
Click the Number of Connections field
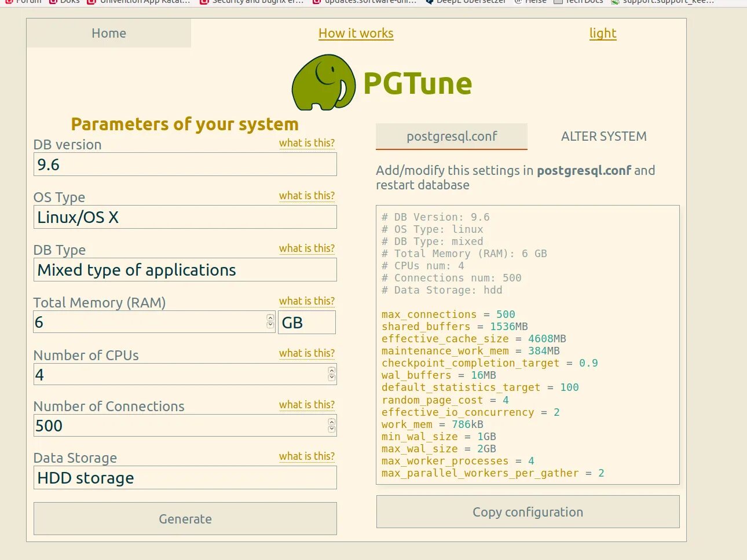[x=185, y=426]
